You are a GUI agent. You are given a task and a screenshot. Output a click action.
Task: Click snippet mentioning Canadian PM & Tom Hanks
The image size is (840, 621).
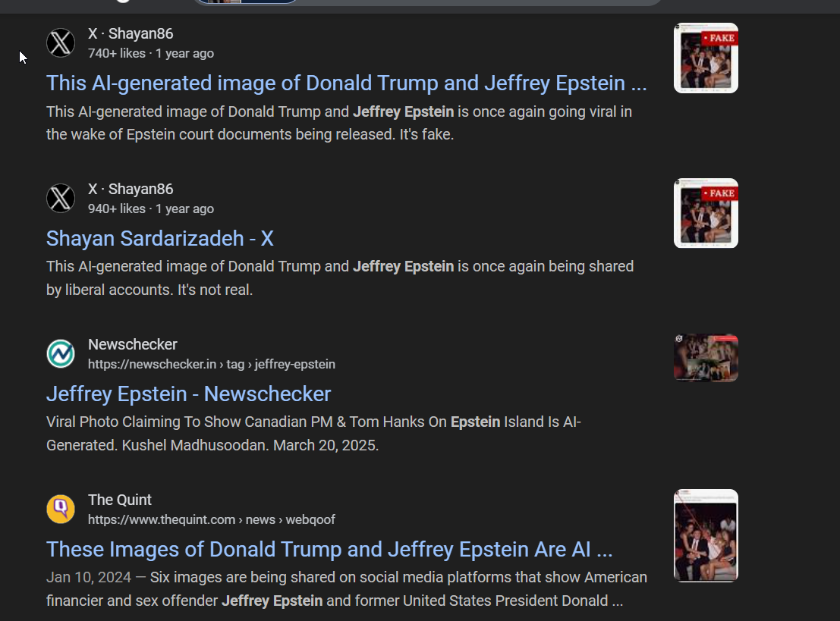point(313,434)
